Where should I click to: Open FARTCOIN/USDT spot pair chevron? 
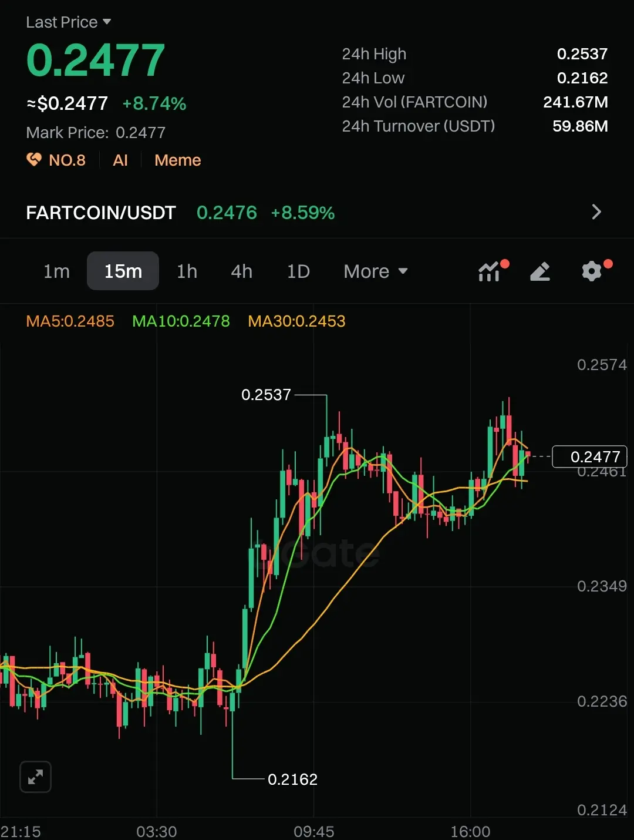(596, 211)
